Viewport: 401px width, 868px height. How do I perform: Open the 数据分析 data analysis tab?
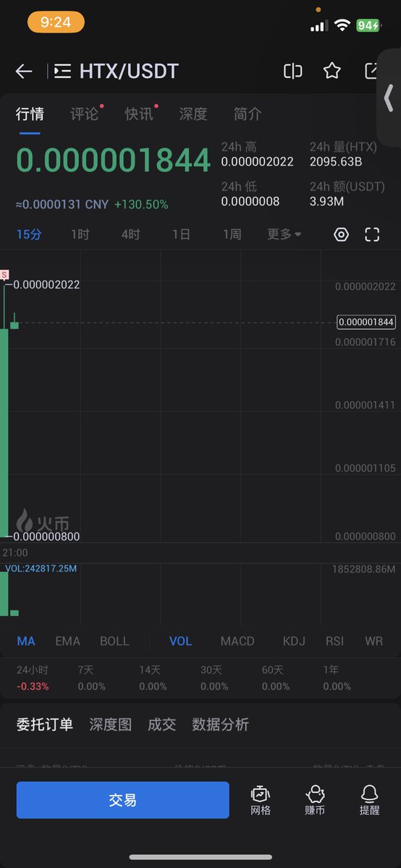point(220,724)
